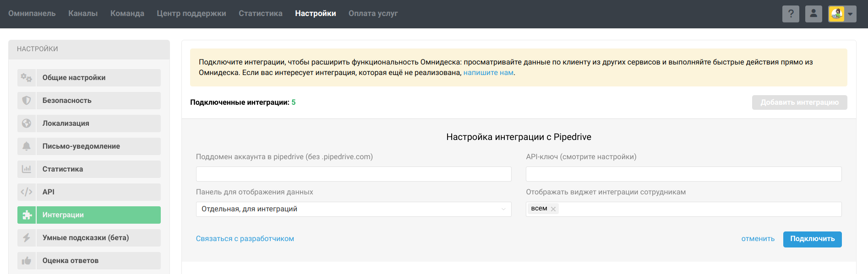This screenshot has height=274, width=868.
Task: Open the user profile icon
Action: click(813, 14)
